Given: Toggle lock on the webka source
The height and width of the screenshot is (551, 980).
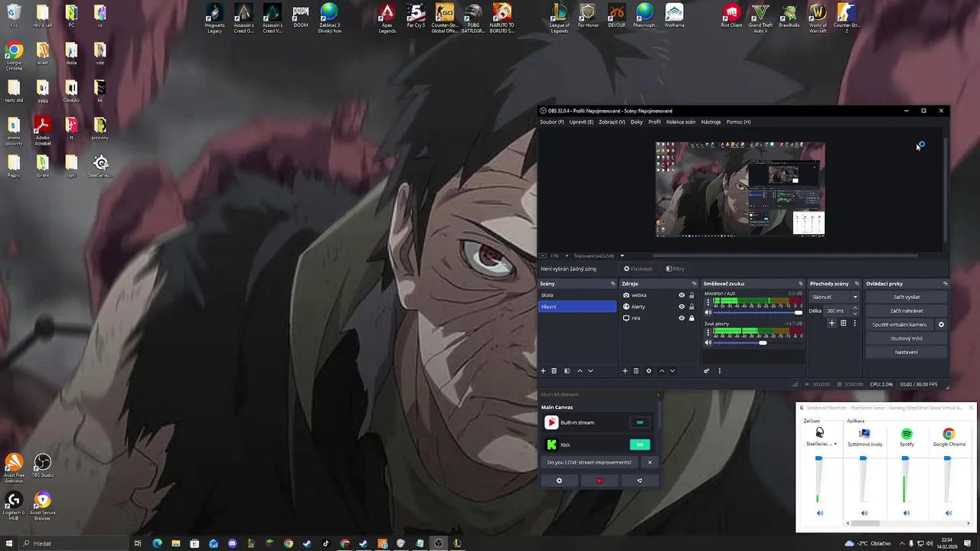Looking at the screenshot, I should [691, 295].
